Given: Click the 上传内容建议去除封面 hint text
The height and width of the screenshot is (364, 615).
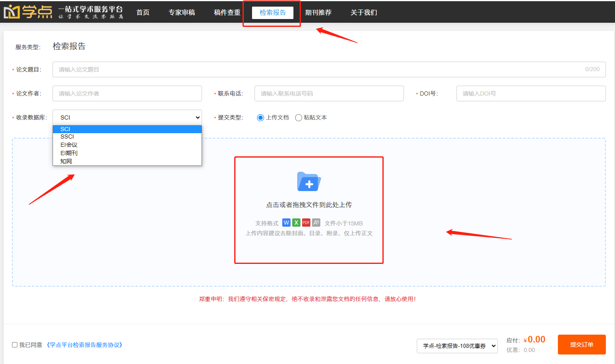Looking at the screenshot, I should coord(309,233).
